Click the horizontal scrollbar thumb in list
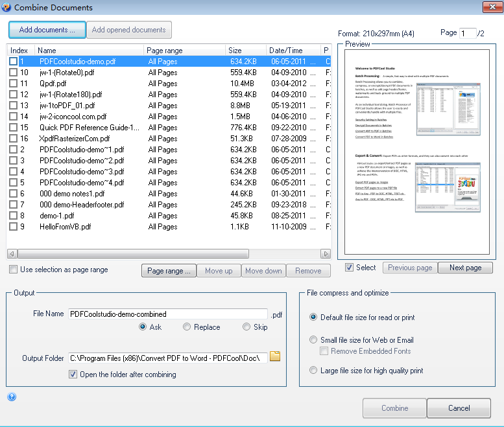504x427 pixels. point(133,254)
